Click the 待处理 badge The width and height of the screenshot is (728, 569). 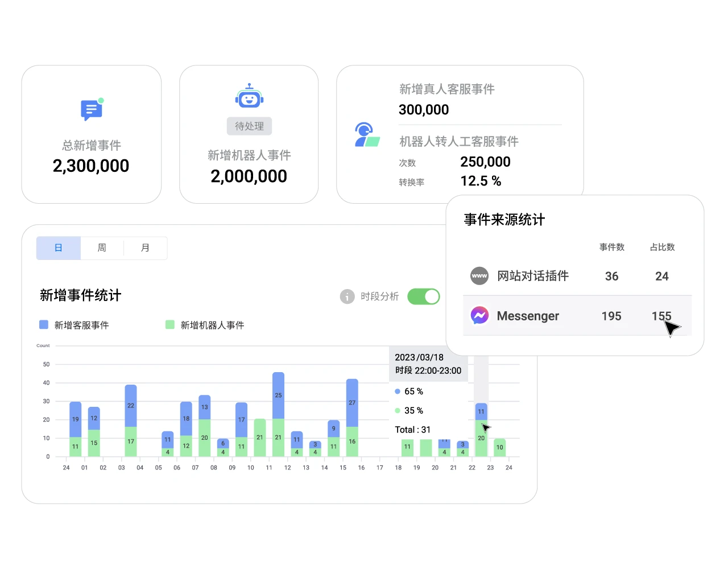(x=249, y=126)
